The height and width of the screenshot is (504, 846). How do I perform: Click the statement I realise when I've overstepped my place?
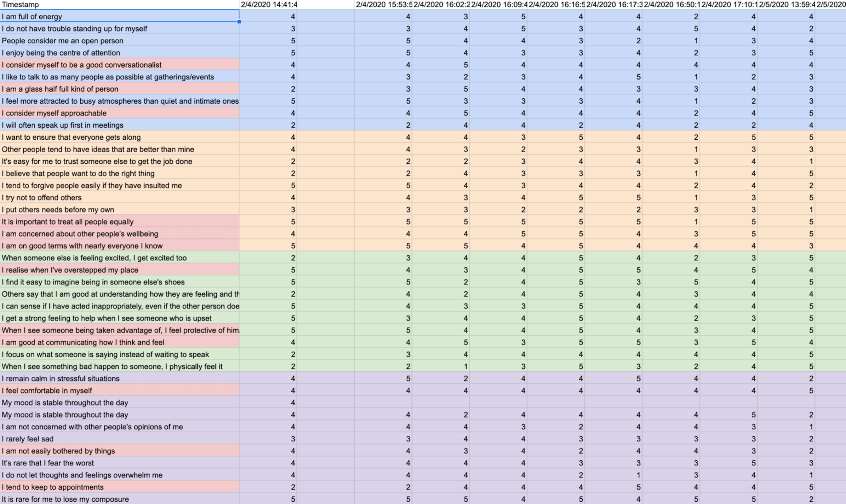70,270
